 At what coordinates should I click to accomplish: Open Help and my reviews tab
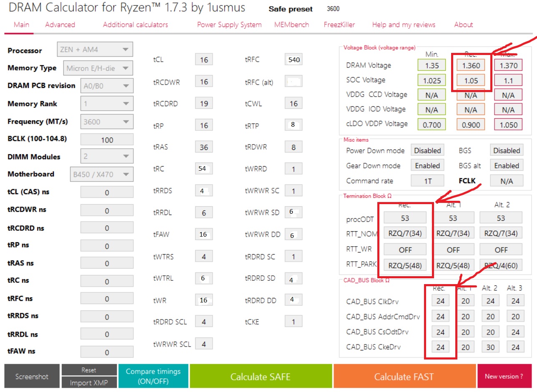tap(404, 25)
